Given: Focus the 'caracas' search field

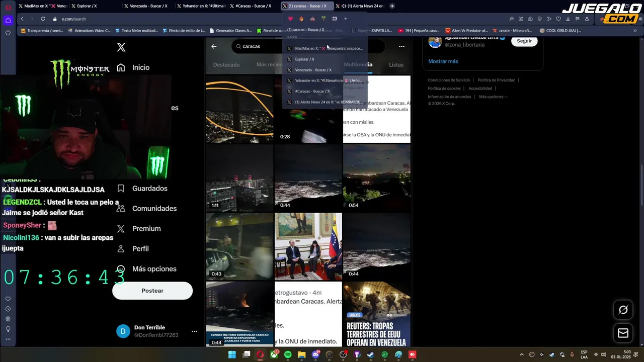Looking at the screenshot, I should tap(308, 46).
